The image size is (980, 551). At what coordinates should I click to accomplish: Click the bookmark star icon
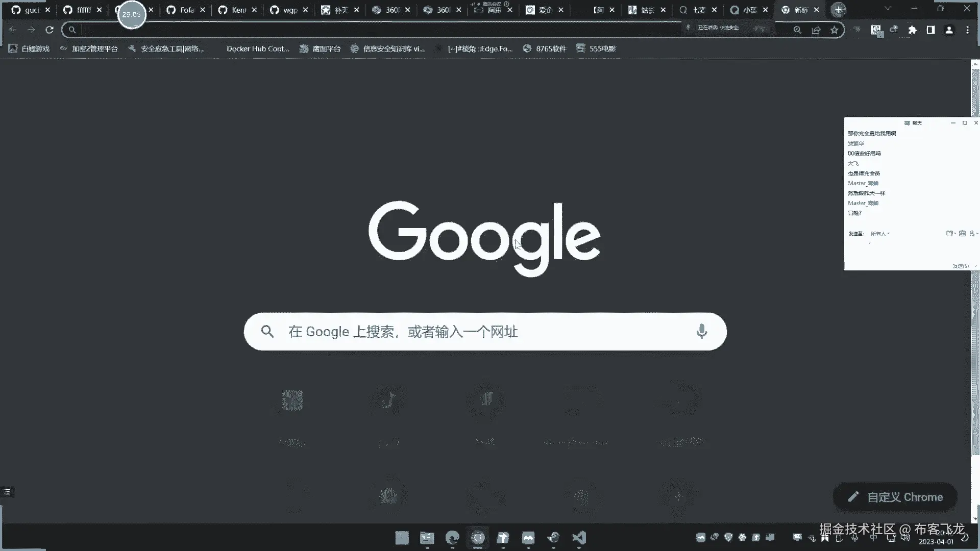[834, 30]
